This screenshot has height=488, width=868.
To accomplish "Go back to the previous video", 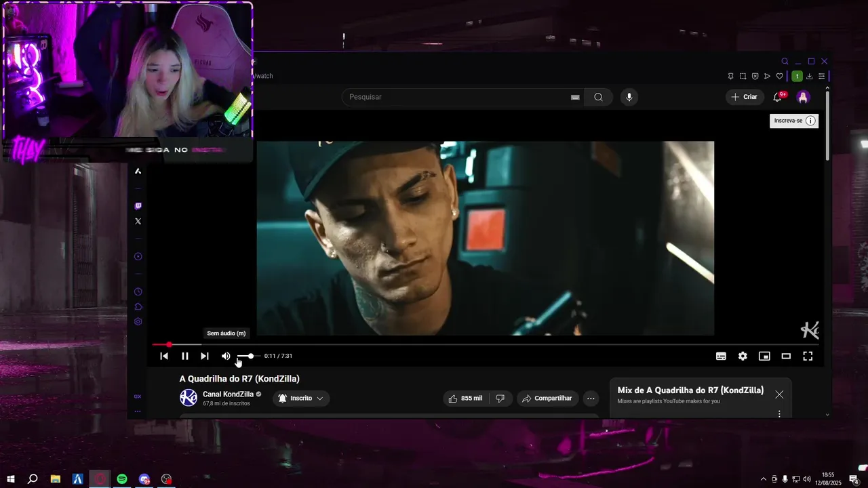I will (x=164, y=356).
